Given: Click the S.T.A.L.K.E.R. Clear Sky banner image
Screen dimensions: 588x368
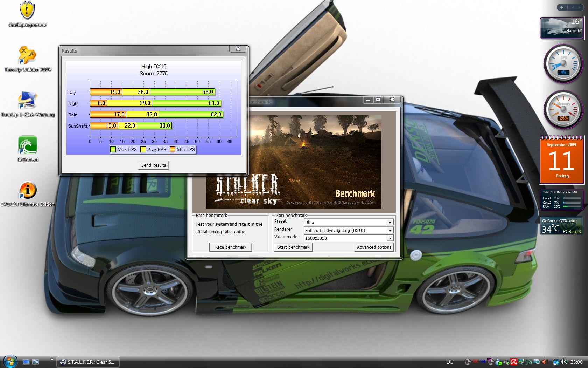Looking at the screenshot, I should click(x=294, y=162).
